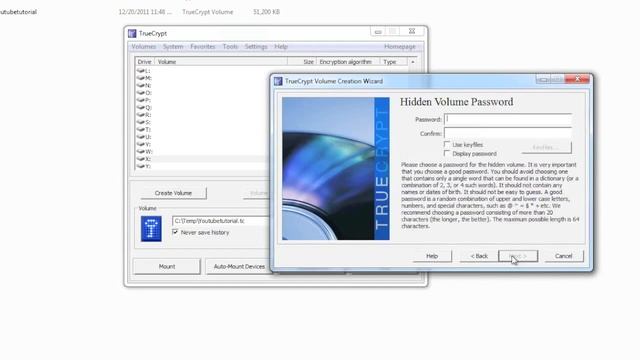
Task: Select drive Q: icon in drive list
Action: 141,107
